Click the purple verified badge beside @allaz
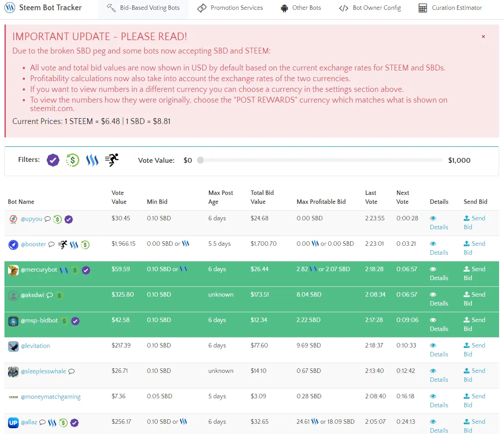The height and width of the screenshot is (434, 504). pyautogui.click(x=74, y=423)
